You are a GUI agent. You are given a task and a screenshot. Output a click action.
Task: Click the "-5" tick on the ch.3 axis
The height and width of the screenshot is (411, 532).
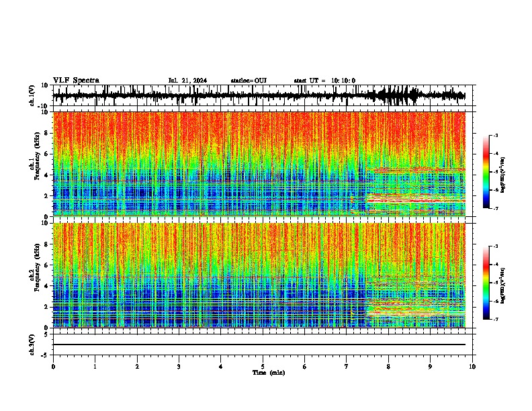[46, 355]
